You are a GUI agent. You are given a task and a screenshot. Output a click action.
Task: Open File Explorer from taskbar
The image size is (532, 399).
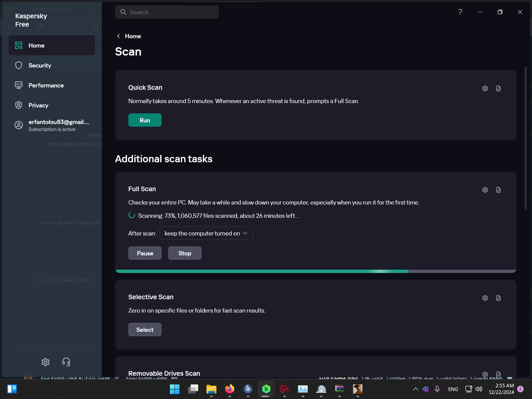[x=211, y=389]
